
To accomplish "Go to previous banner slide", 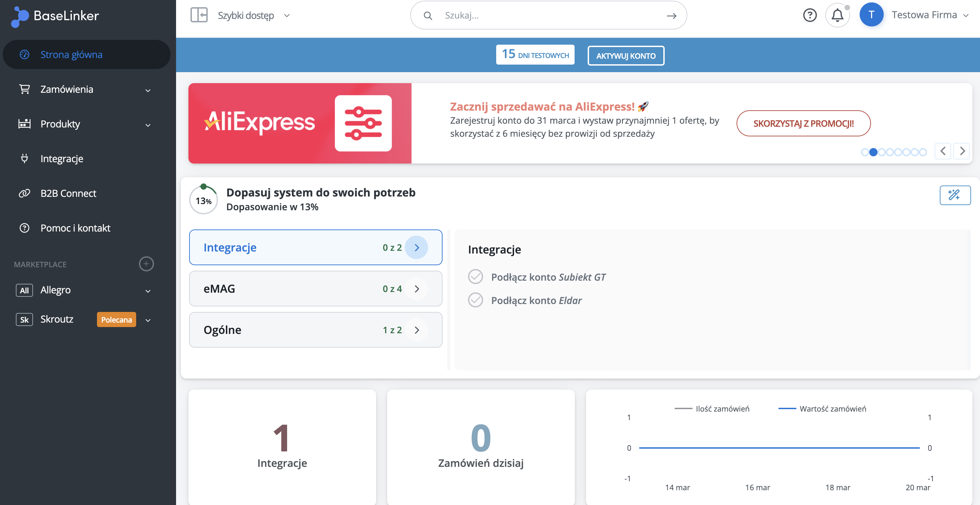I will pyautogui.click(x=943, y=151).
